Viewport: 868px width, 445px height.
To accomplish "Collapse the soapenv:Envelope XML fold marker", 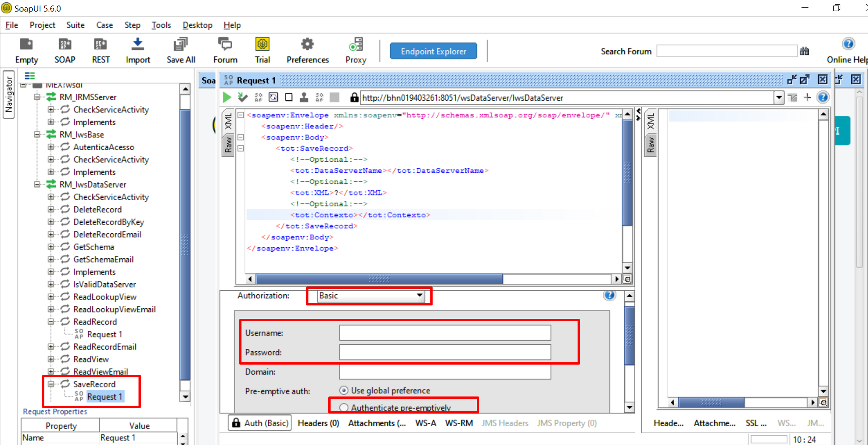I will coord(241,115).
